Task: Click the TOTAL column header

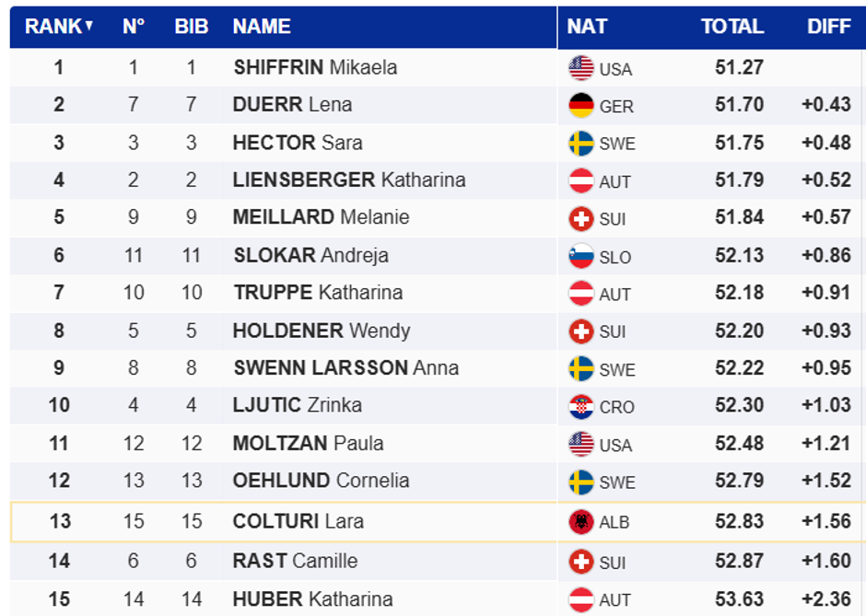Action: 732,27
